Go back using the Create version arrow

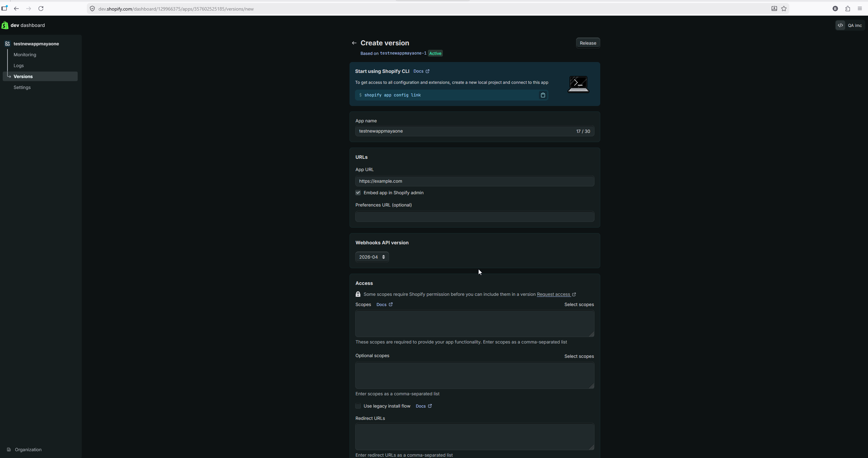tap(354, 43)
